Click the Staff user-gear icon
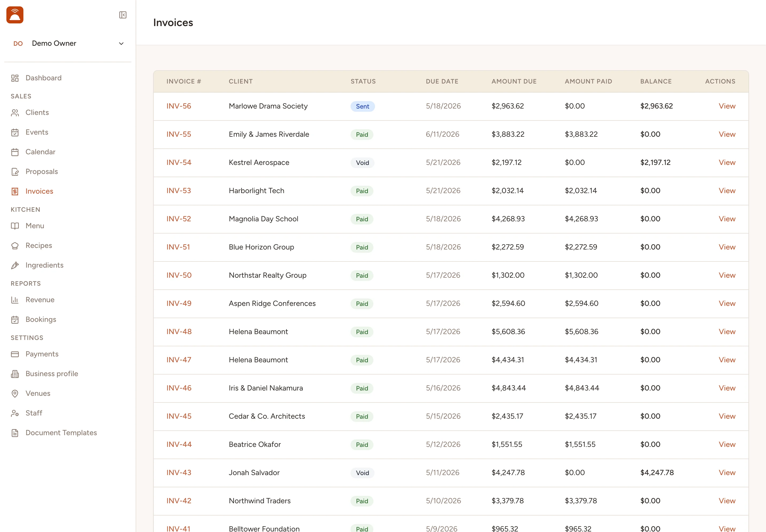Screen dimensions: 766x532 pos(15,413)
